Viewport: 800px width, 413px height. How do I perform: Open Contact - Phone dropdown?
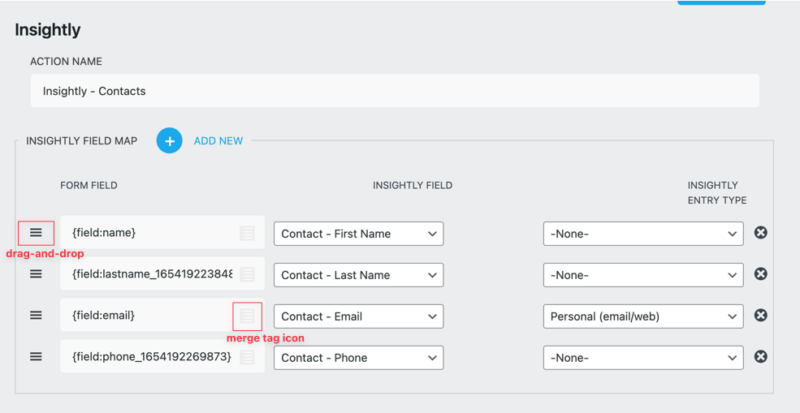(x=359, y=357)
